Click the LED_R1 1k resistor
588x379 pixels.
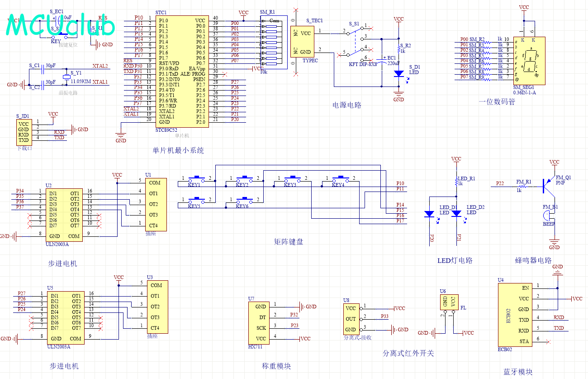(456, 182)
